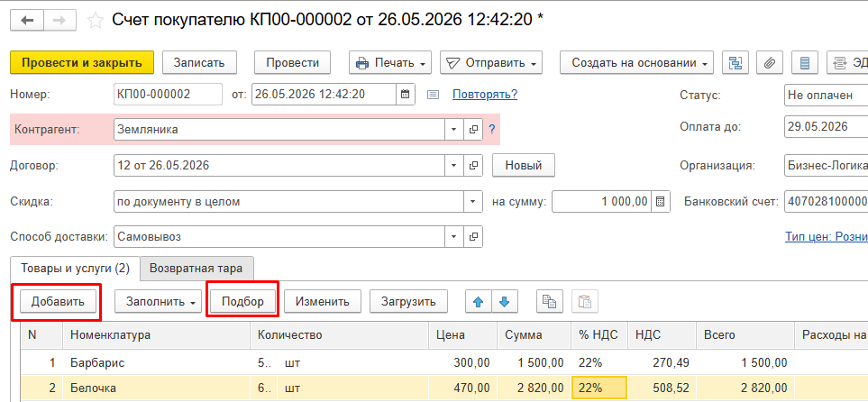Image resolution: width=868 pixels, height=402 pixels.
Task: Open the list report icon next to paperclip
Action: click(x=805, y=62)
